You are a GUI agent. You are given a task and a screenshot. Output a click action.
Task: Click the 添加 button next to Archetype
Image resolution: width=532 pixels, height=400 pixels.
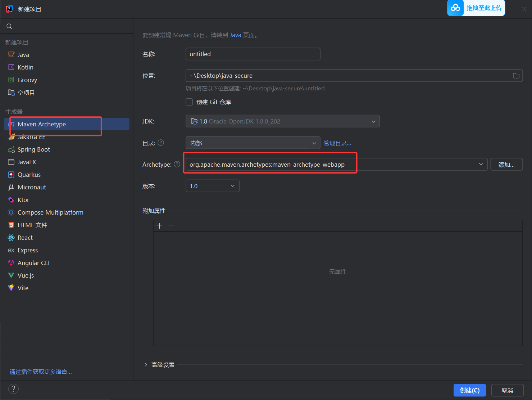point(506,165)
